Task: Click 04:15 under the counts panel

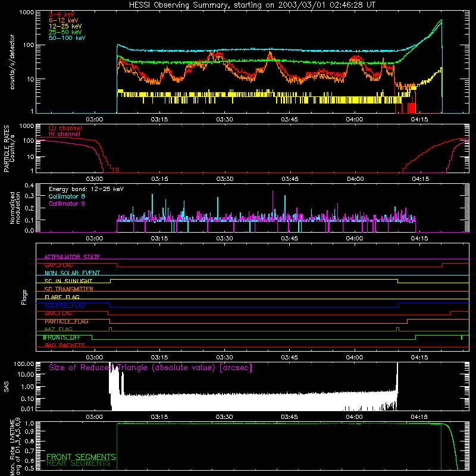Action: point(419,120)
